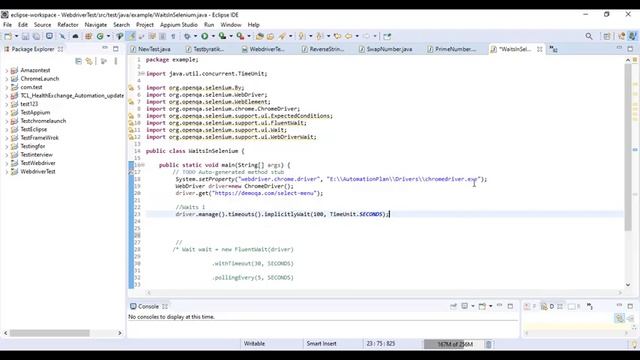This screenshot has height=360, width=640.
Task: Switch to SwapNumber.java editor tab
Action: pos(389,49)
